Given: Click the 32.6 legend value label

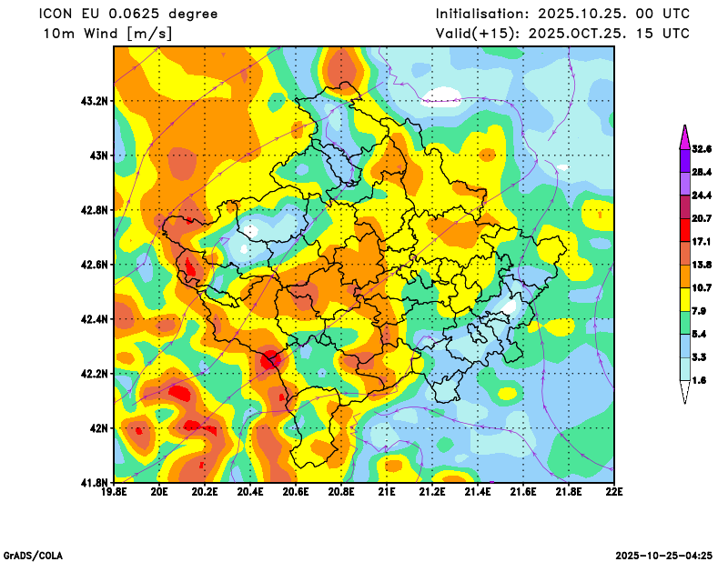Looking at the screenshot, I should [x=701, y=149].
